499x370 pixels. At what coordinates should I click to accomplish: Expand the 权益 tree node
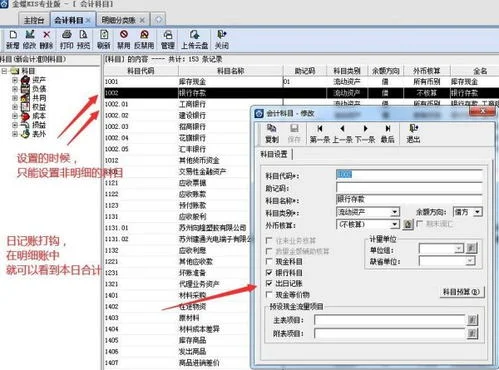15,107
